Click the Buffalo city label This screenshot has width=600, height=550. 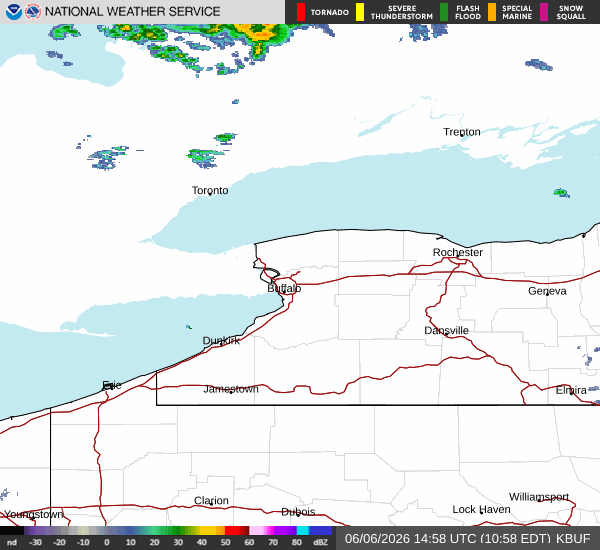point(284,288)
